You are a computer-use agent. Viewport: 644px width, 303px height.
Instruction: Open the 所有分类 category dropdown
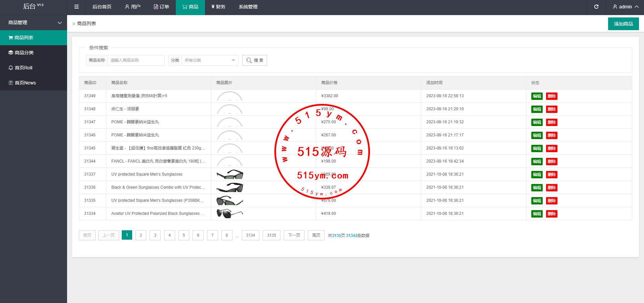click(210, 60)
